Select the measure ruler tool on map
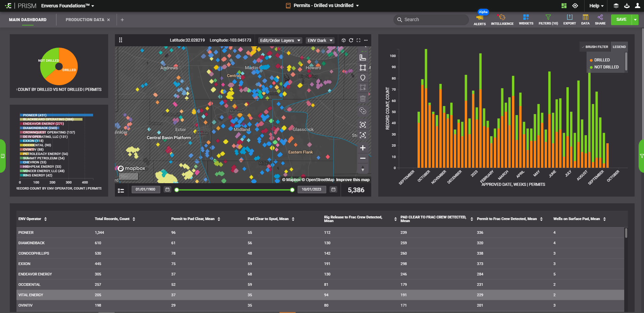This screenshot has height=313, width=644. point(362,57)
